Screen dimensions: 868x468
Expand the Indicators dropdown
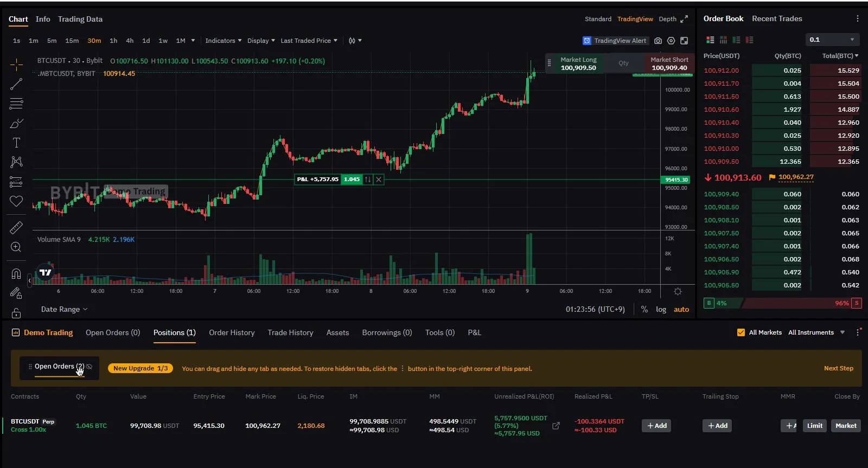(224, 41)
